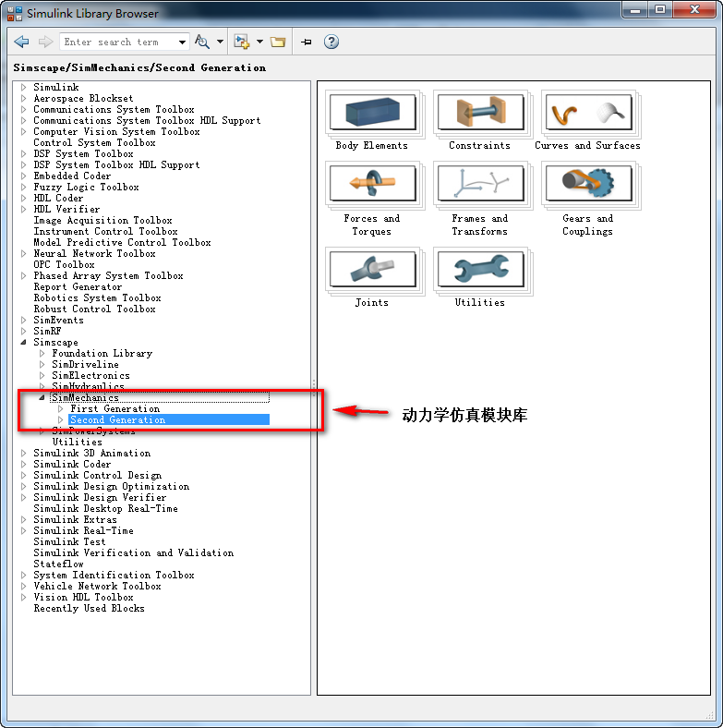The image size is (723, 728).
Task: Open the search options dropdown arrow
Action: [220, 42]
